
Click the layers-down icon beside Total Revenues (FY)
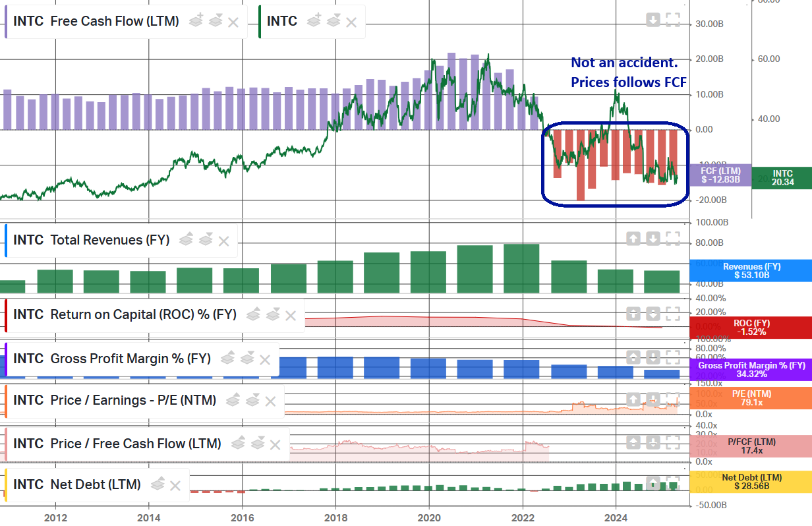(206, 240)
